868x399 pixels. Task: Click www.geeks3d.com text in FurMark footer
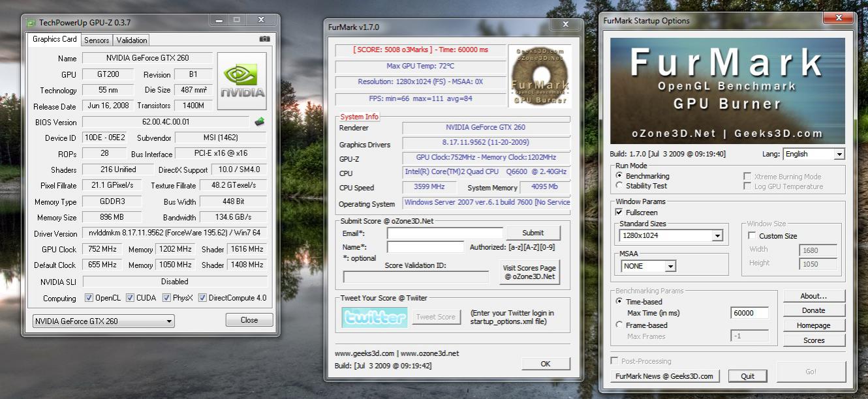click(364, 353)
